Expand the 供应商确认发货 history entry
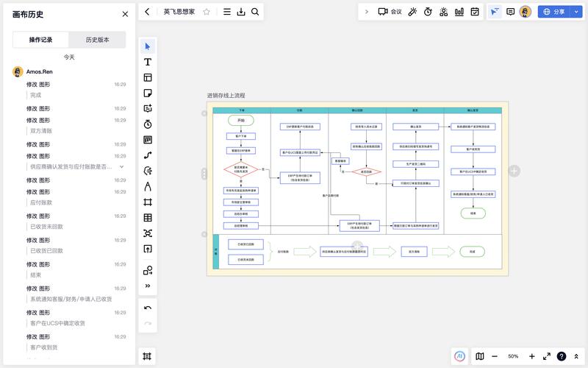The image size is (588, 368). click(x=122, y=166)
